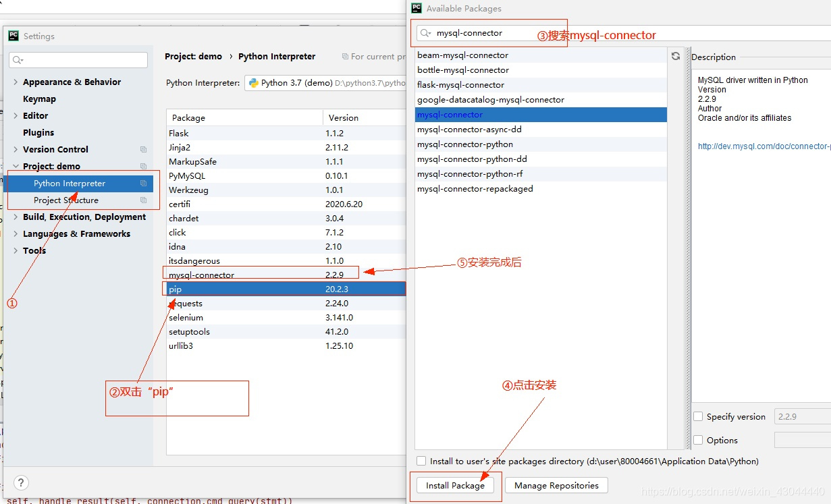Select flask-mysql-connector in available packages
The image size is (831, 504).
[541, 85]
